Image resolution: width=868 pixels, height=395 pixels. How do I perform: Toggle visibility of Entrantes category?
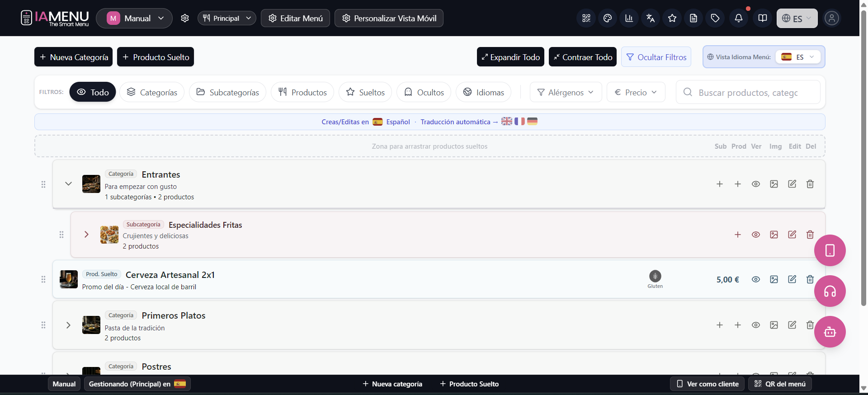(x=755, y=184)
